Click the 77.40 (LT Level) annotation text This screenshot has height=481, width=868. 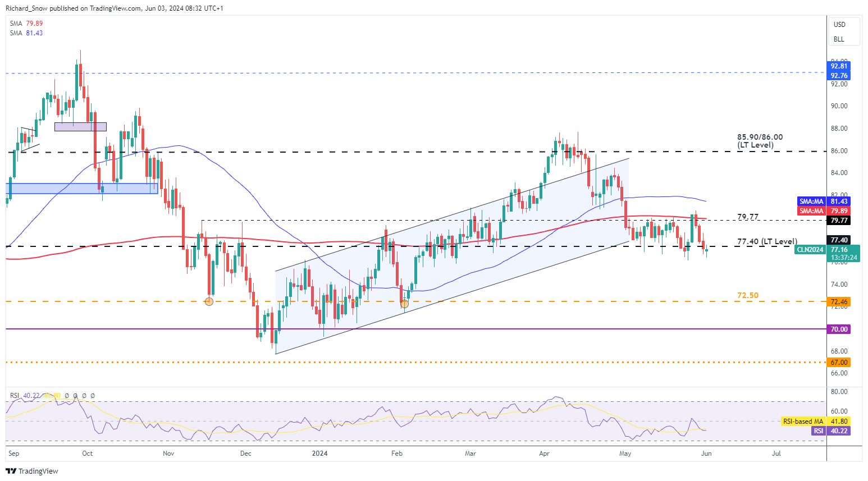click(767, 241)
